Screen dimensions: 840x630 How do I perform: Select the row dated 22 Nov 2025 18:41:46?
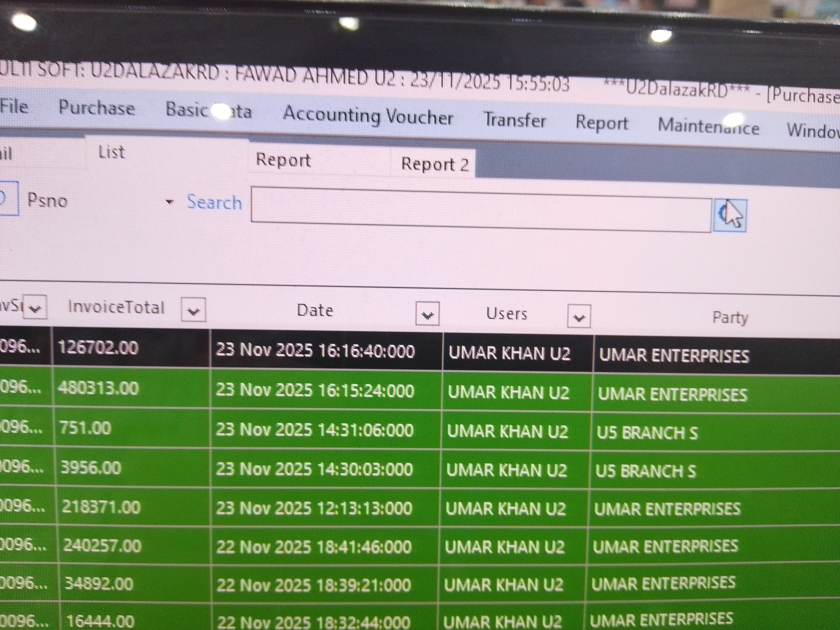(x=314, y=547)
